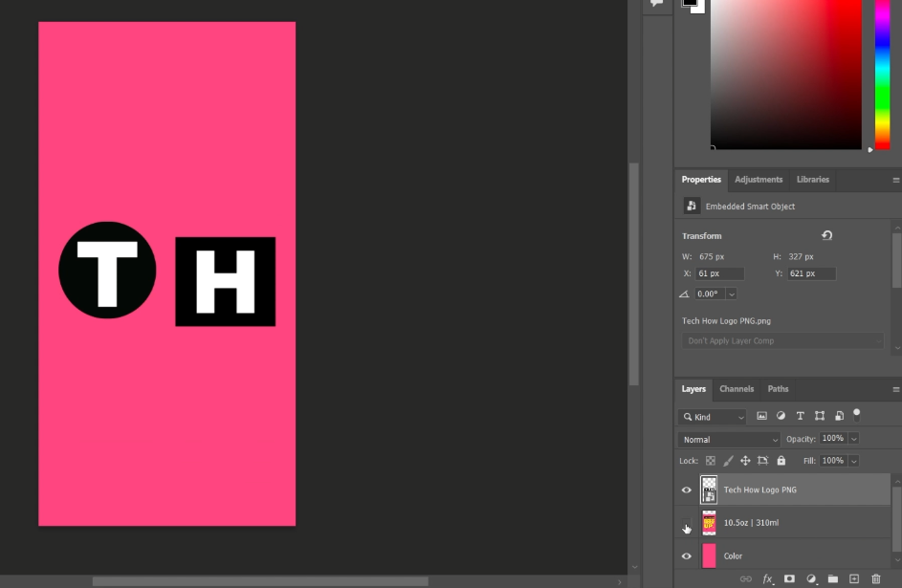Add a layer style fx icon
The width and height of the screenshot is (902, 588).
767,578
